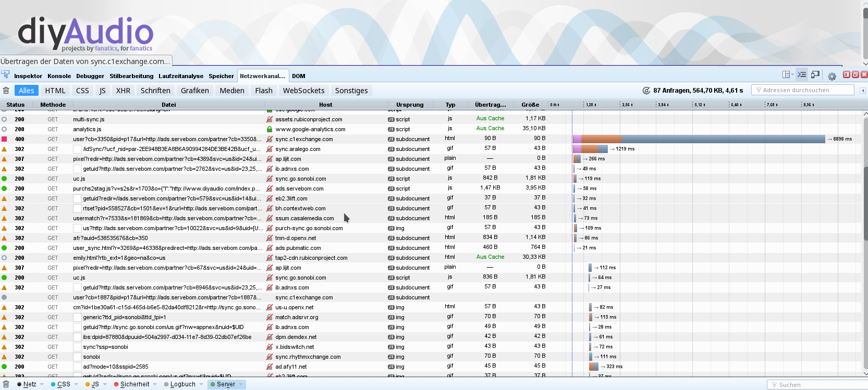
Task: Click image thumbnail of the sonobi request
Action: (77, 357)
